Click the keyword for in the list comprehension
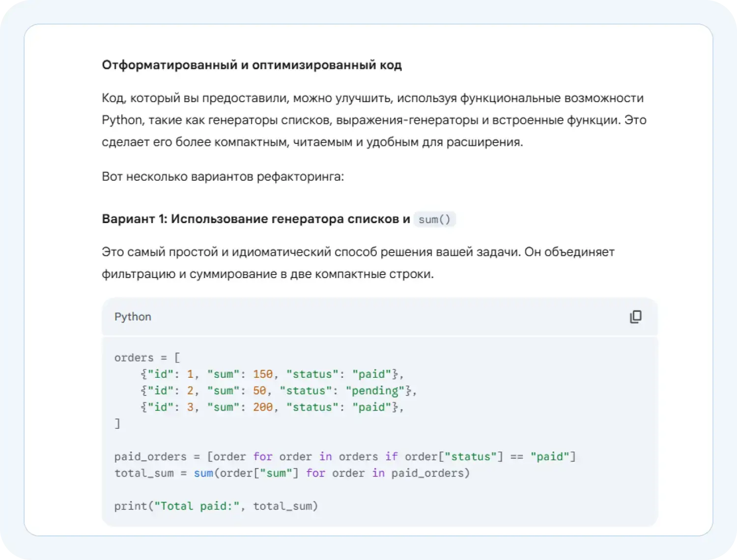Viewport: 737px width, 560px height. [263, 456]
